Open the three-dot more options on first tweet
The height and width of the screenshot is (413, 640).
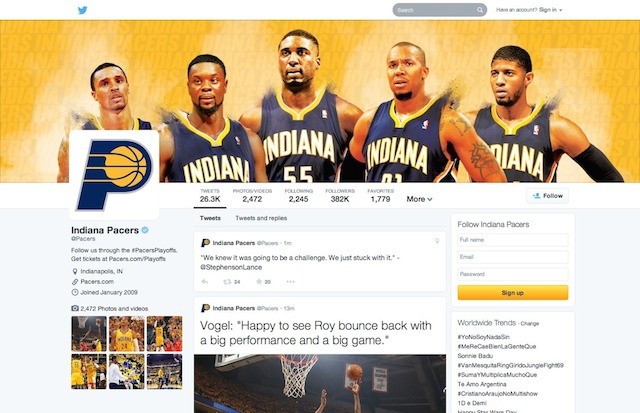pos(290,282)
